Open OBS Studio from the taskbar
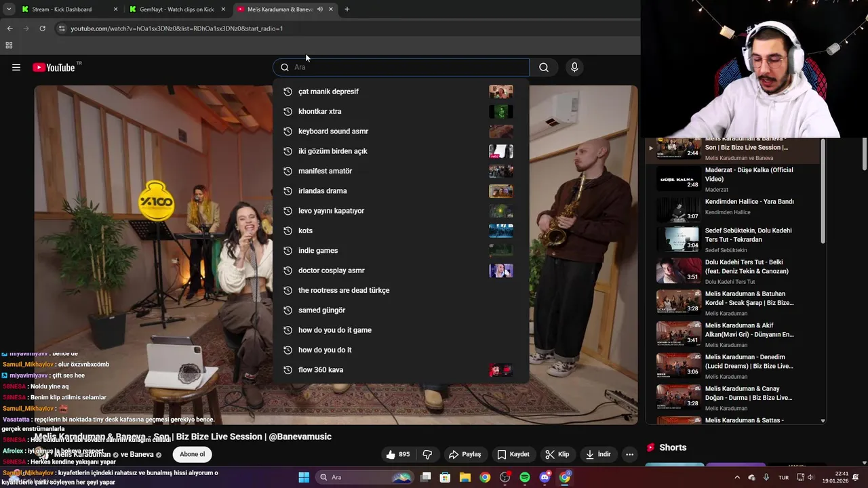 coord(505,477)
